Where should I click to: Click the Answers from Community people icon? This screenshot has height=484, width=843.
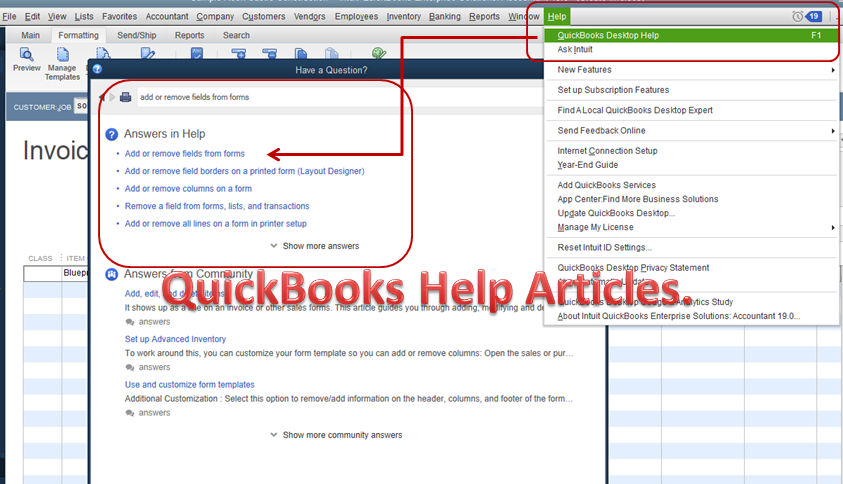111,274
